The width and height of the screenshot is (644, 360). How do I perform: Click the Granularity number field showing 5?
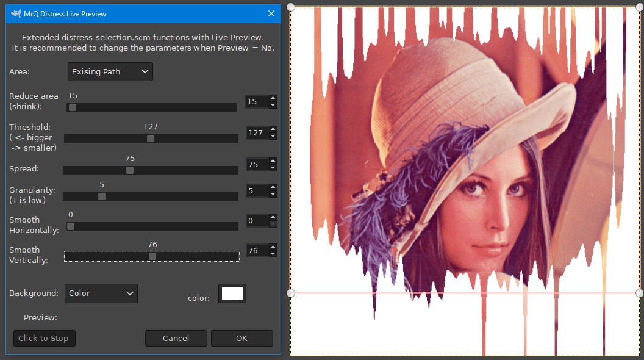257,191
